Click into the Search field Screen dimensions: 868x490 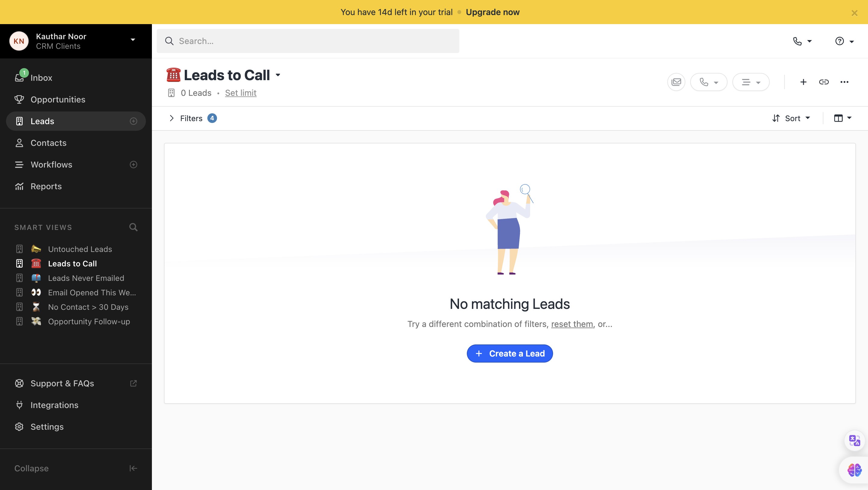[308, 41]
